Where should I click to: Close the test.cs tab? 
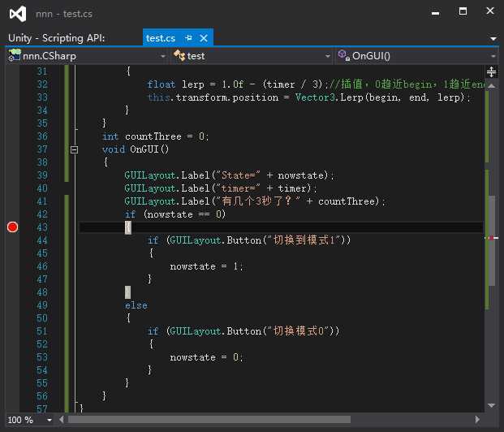click(x=204, y=38)
